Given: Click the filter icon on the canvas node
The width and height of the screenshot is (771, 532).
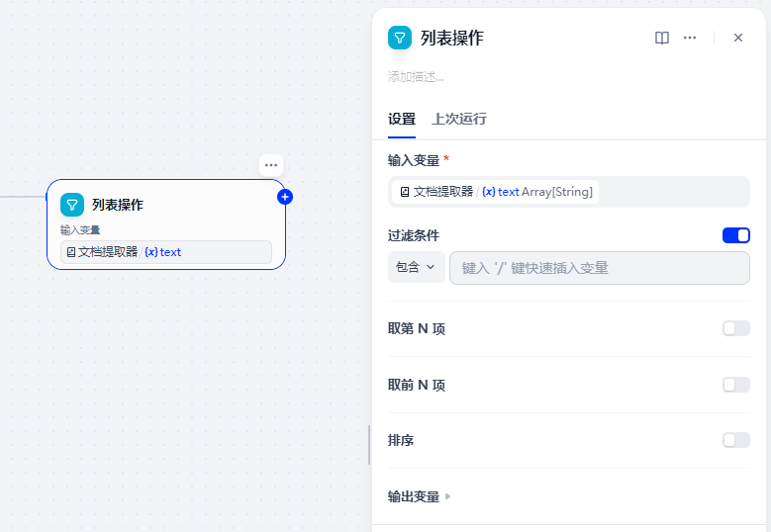Looking at the screenshot, I should click(72, 205).
